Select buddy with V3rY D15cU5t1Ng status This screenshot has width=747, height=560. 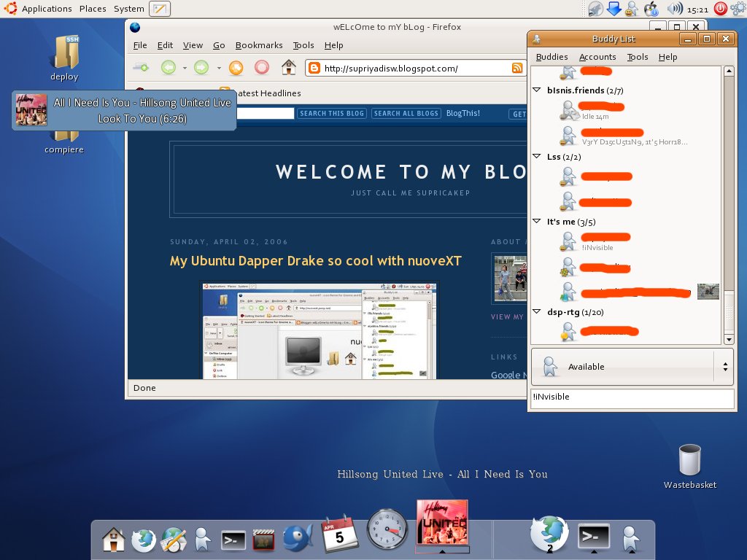click(627, 136)
